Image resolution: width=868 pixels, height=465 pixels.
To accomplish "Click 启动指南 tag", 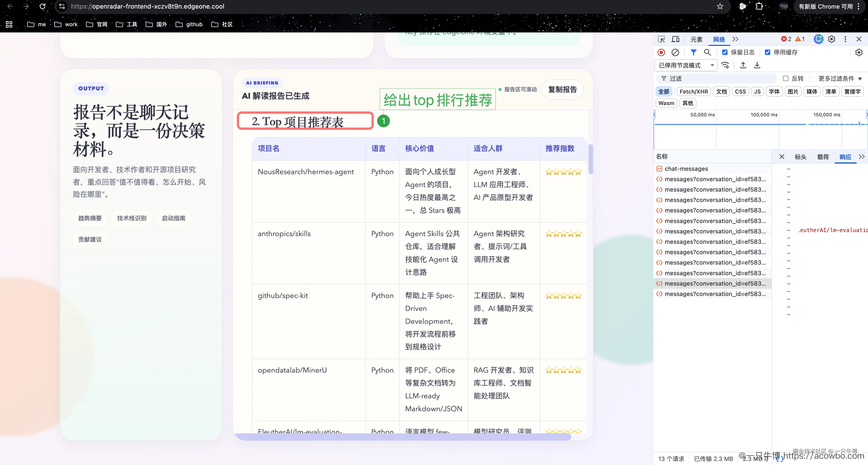I will click(173, 218).
